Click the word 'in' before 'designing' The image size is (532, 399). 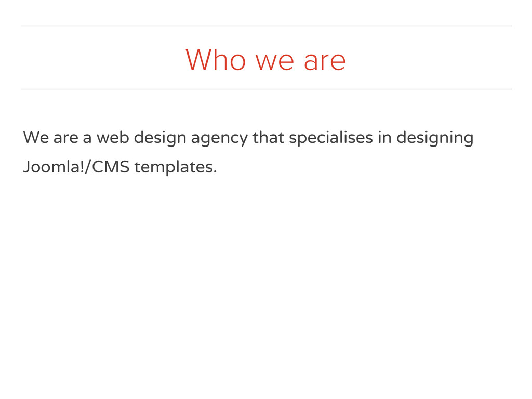pos(384,138)
